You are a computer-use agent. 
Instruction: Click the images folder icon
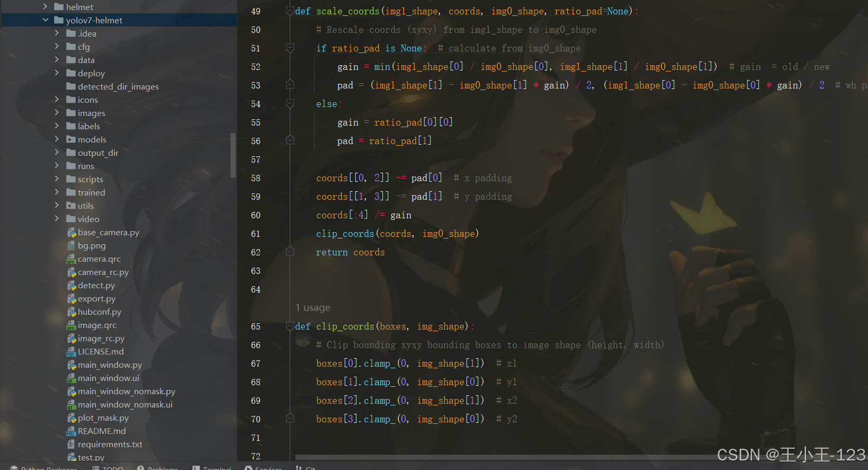click(71, 113)
